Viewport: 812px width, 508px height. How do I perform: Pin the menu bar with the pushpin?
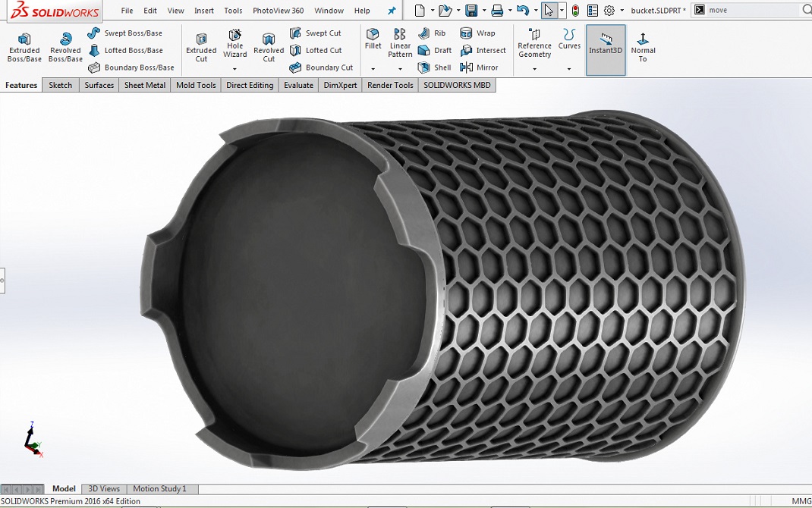coord(392,11)
